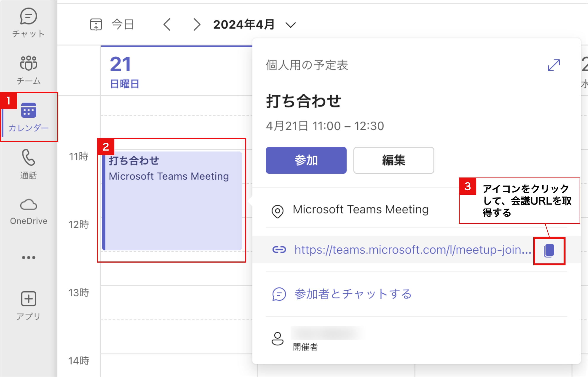Copy the meeting URL with the copy icon
588x377 pixels.
[x=549, y=250]
